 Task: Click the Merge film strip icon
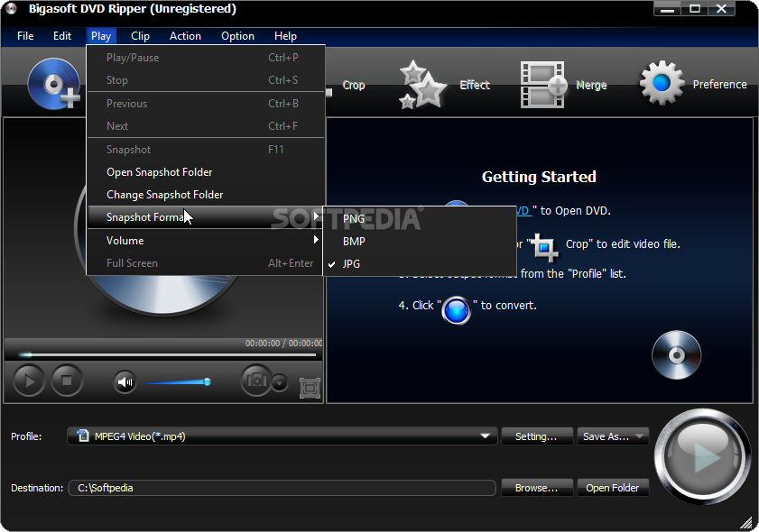(x=543, y=85)
